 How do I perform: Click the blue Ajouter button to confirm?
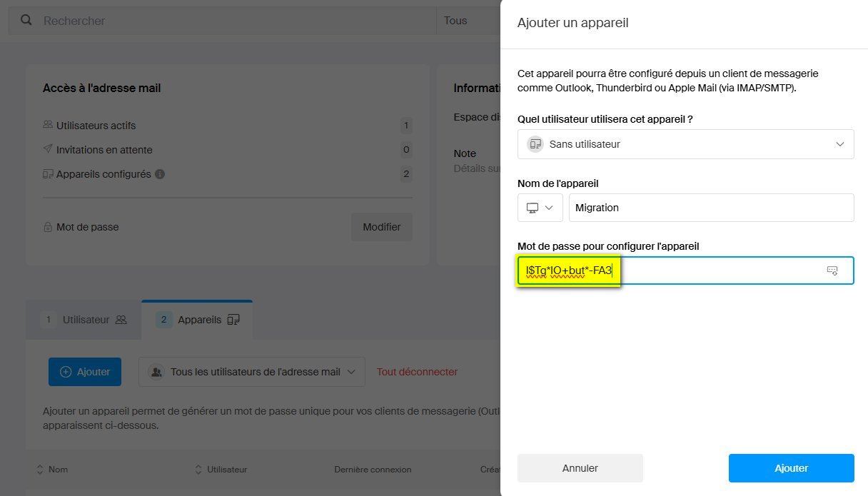pos(790,468)
